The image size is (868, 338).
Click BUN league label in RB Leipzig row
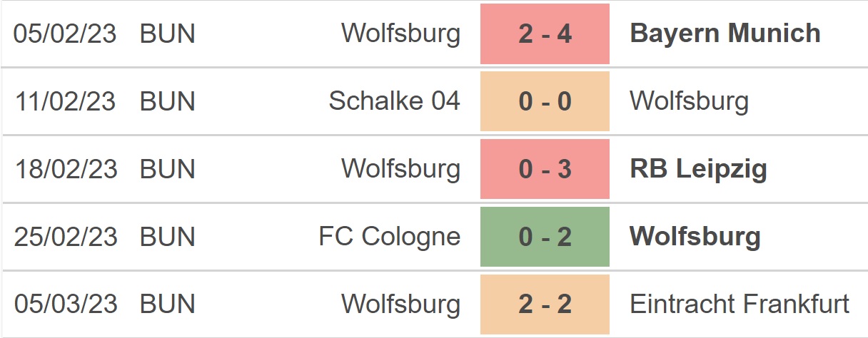(167, 169)
